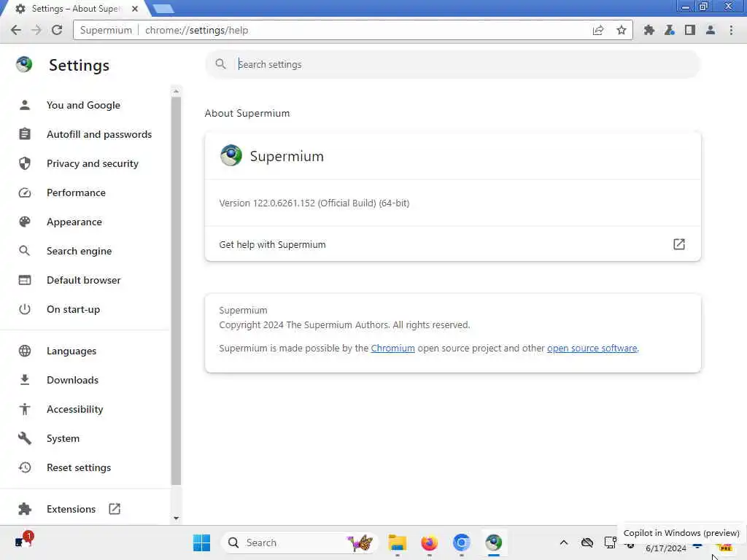
Task: Open System settings section
Action: click(x=63, y=438)
